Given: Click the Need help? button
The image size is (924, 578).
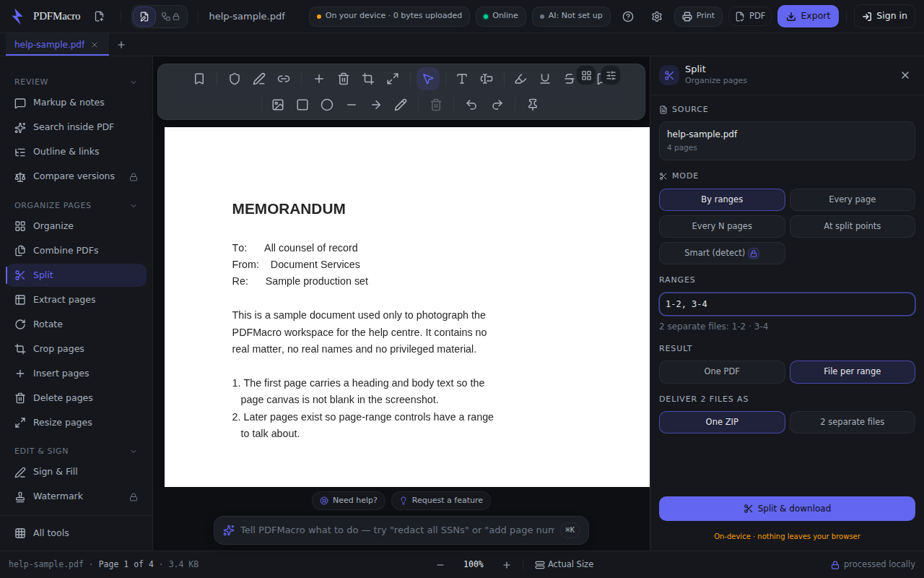Looking at the screenshot, I should pos(349,501).
